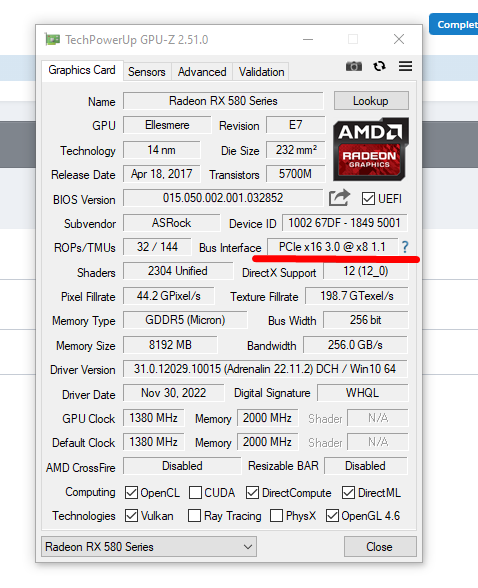Click the Driver Version field
Screen dimensions: 478x588
[265, 369]
